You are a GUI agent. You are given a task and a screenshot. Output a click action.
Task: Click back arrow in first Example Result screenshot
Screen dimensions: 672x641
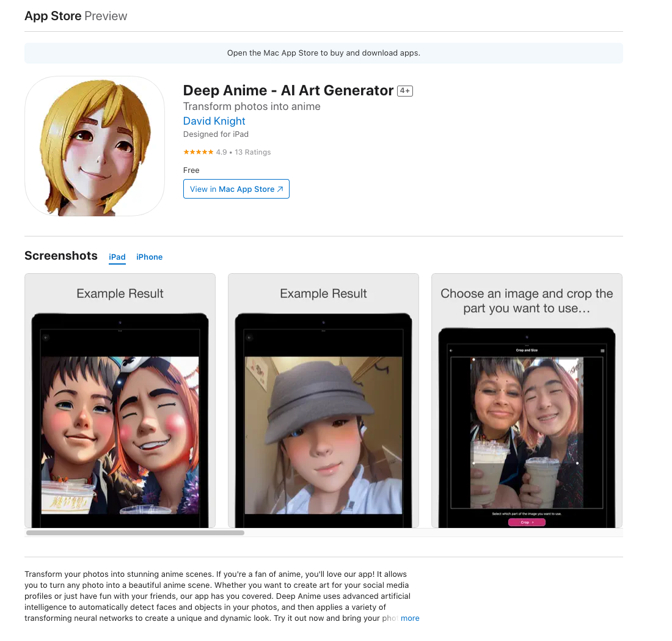click(x=46, y=337)
